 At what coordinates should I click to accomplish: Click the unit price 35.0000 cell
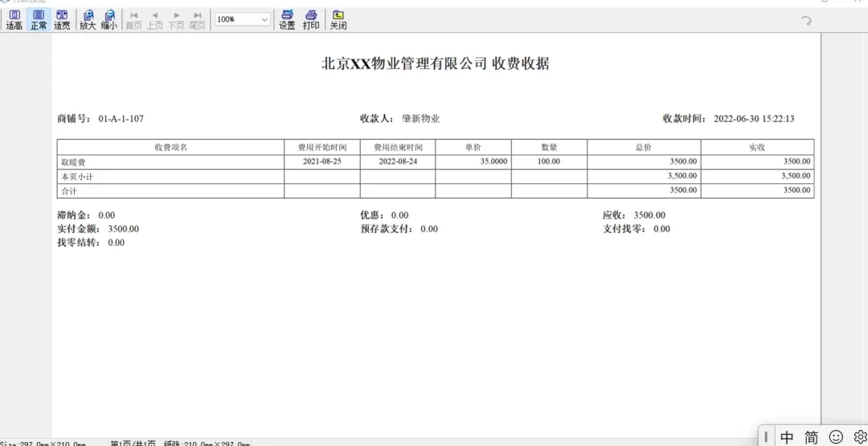coord(473,162)
